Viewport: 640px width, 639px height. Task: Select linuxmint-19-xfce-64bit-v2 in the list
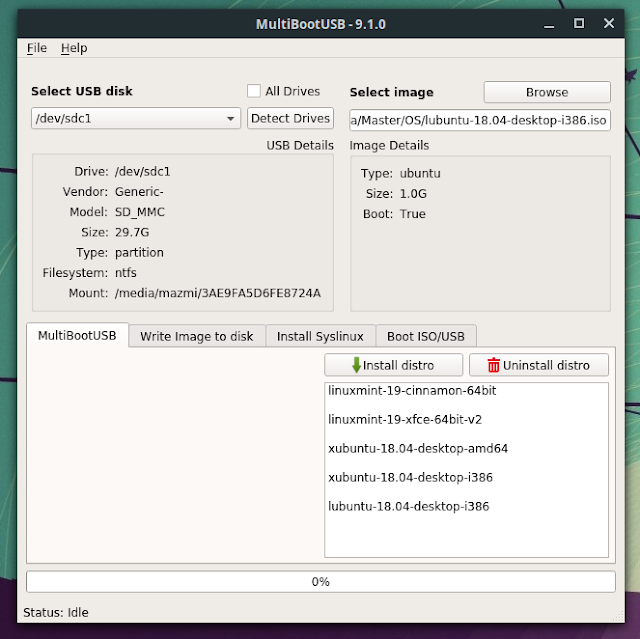pos(466,419)
